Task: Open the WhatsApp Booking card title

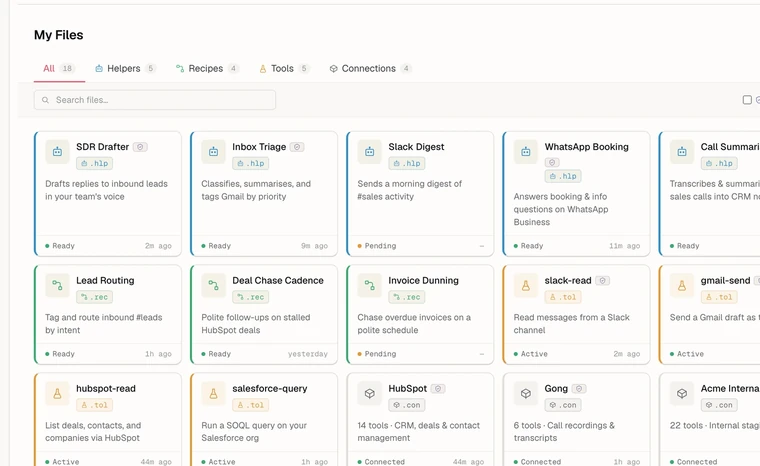Action: pos(586,147)
